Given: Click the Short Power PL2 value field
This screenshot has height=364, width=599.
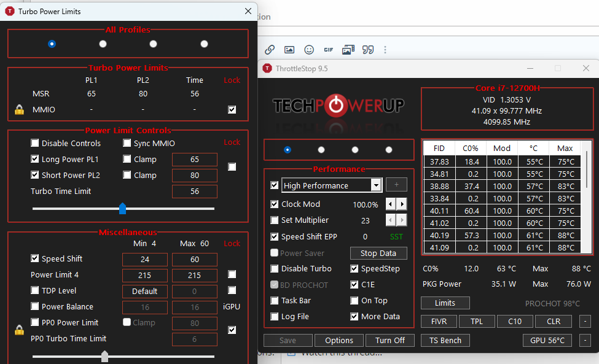Looking at the screenshot, I should point(195,175).
